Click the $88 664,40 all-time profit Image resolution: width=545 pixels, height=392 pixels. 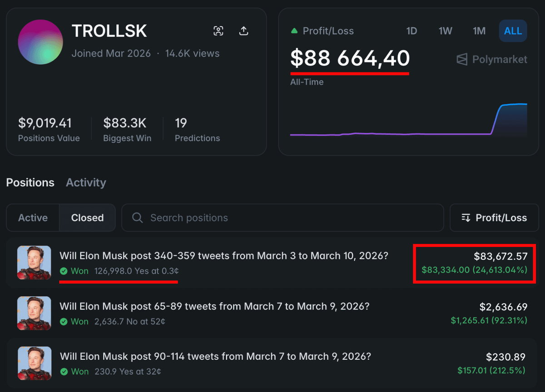point(350,59)
